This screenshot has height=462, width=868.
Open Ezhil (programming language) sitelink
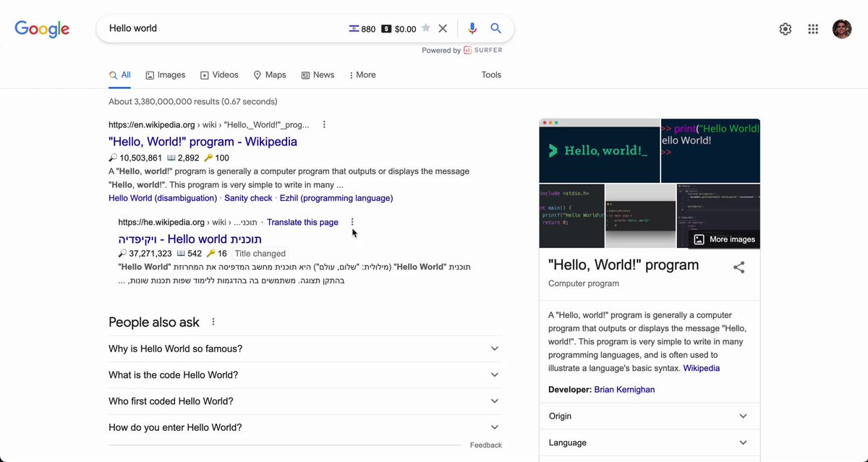(x=336, y=198)
